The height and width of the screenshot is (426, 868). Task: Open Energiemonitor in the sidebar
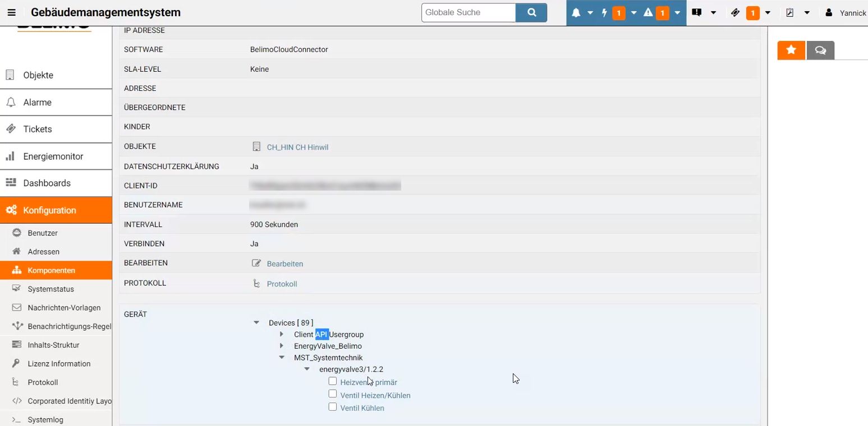pyautogui.click(x=53, y=156)
